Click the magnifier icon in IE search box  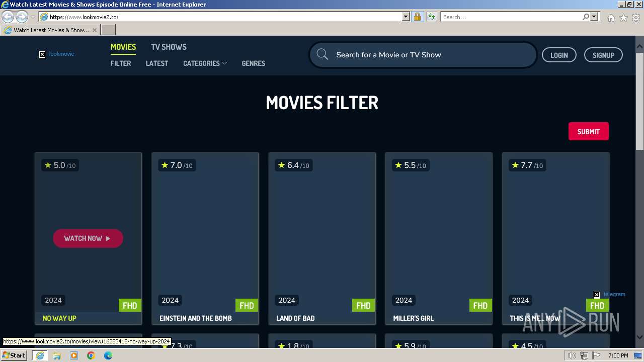[586, 17]
